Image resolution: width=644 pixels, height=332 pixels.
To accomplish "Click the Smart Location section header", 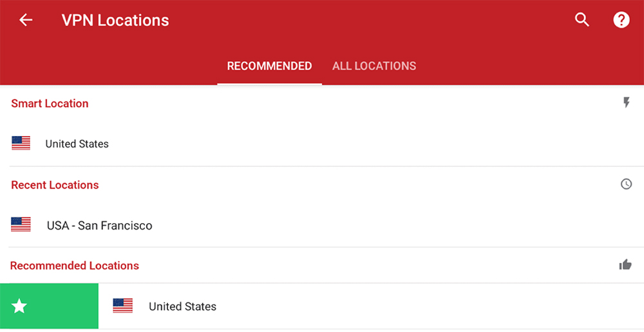I will 50,104.
